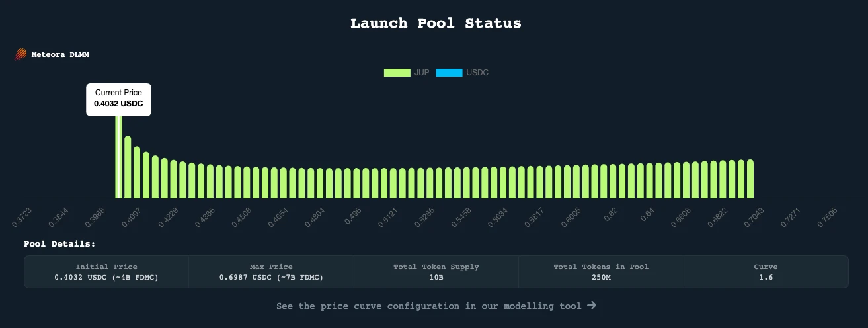Click the arrow icon after modelling tool
Viewport: 868px width, 328px height.
click(x=592, y=306)
